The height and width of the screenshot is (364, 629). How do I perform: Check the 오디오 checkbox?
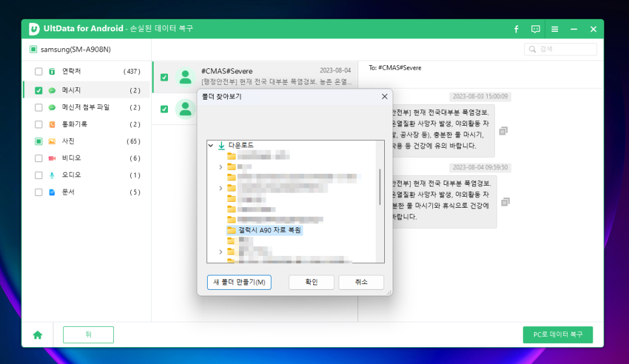click(x=38, y=175)
